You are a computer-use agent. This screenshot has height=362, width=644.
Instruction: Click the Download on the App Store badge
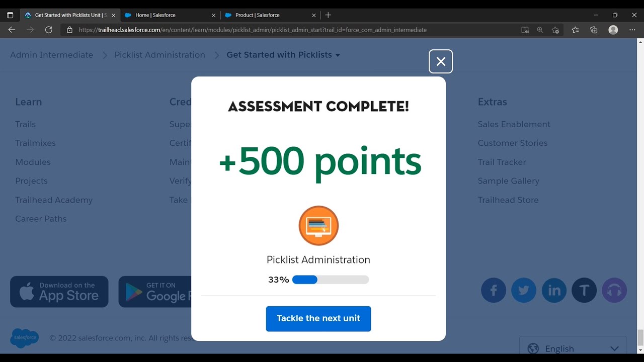[x=59, y=292]
